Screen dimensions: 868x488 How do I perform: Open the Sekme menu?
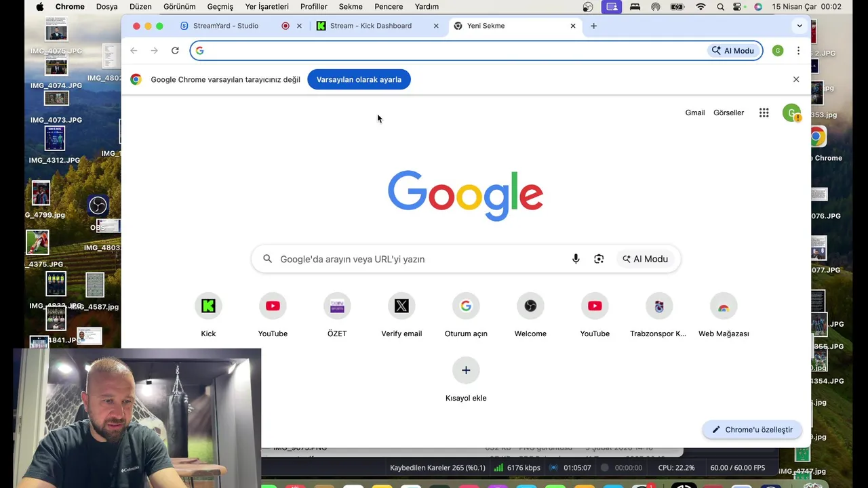[x=351, y=7]
